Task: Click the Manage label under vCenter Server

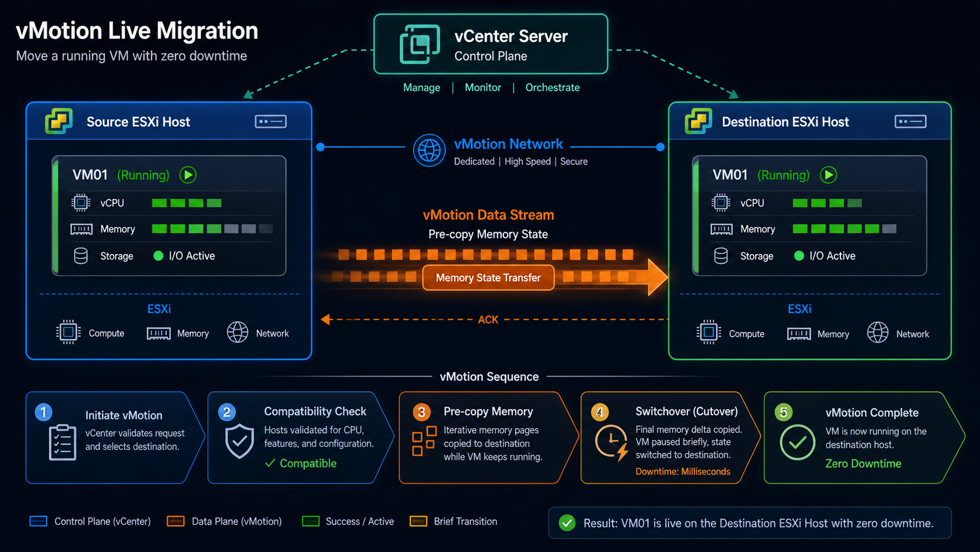Action: (421, 87)
